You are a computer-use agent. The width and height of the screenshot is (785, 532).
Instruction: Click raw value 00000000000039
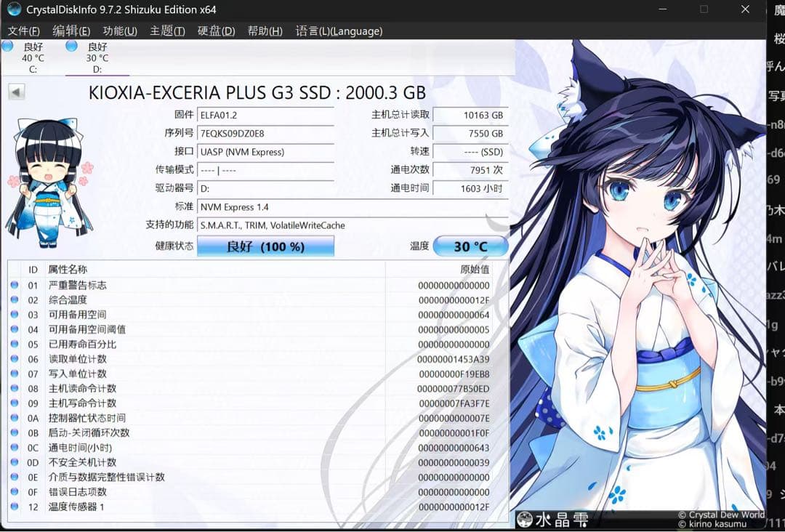(x=454, y=462)
